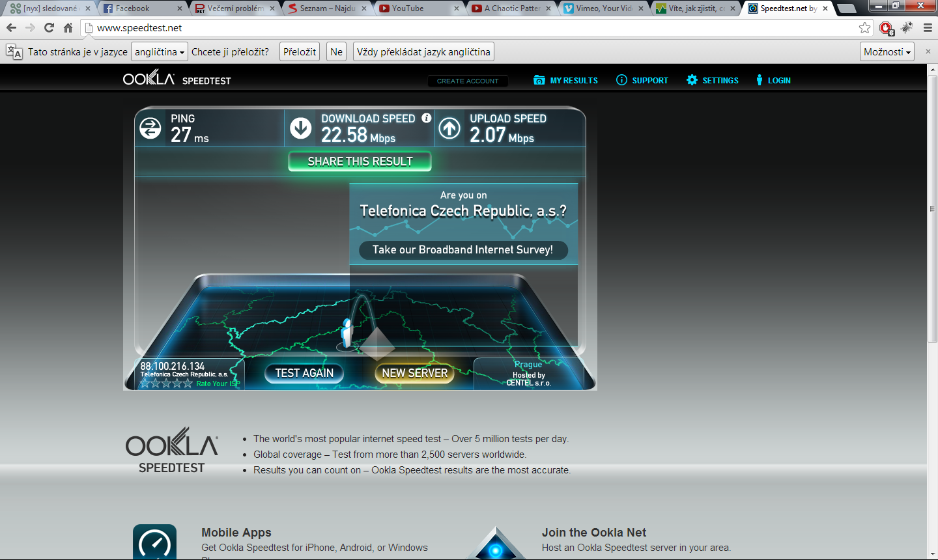
Task: Open MY RESULTS in the header
Action: click(565, 80)
